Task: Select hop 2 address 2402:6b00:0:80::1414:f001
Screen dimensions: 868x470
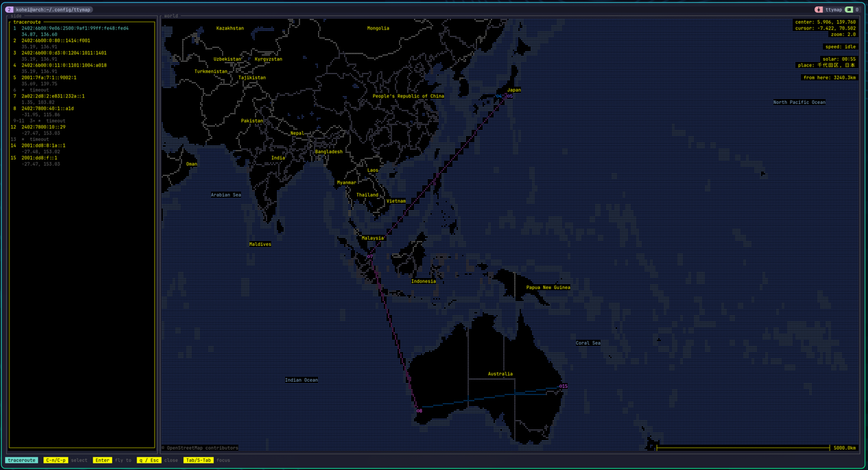Action: pyautogui.click(x=56, y=40)
